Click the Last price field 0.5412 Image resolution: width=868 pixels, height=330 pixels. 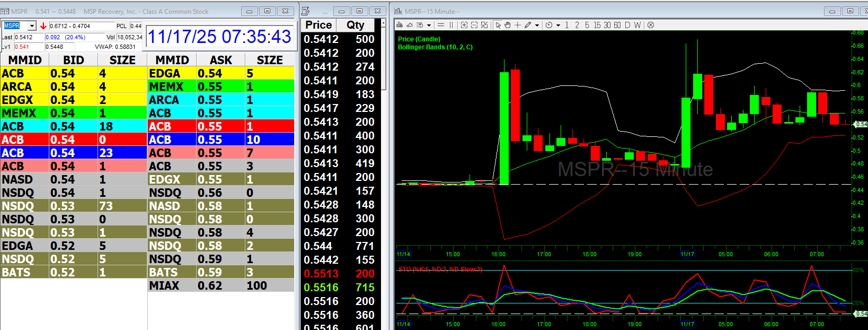(x=29, y=37)
